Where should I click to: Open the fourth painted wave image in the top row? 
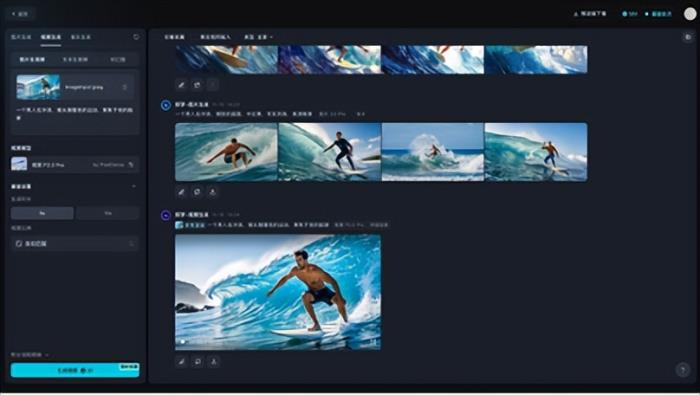click(x=536, y=59)
